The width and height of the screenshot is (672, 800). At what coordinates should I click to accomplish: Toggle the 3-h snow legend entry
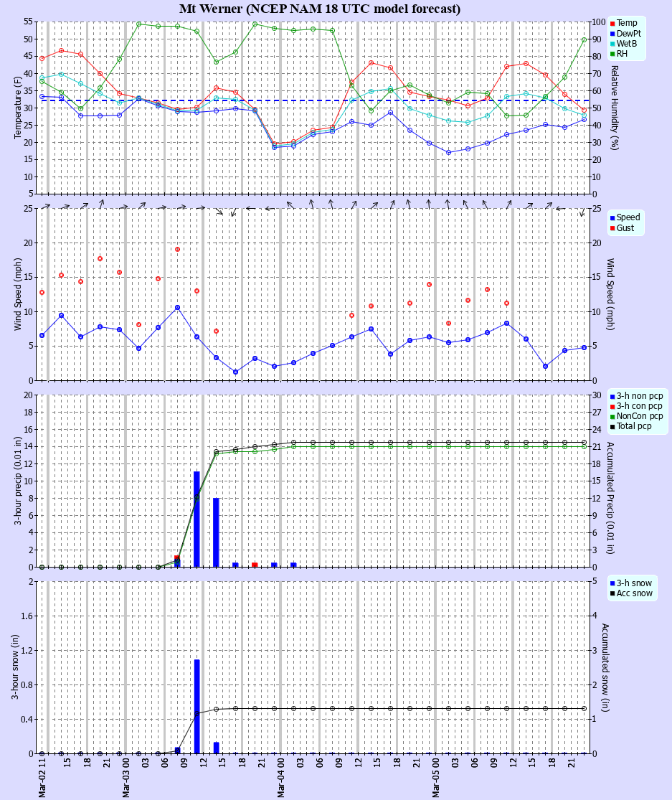630,583
